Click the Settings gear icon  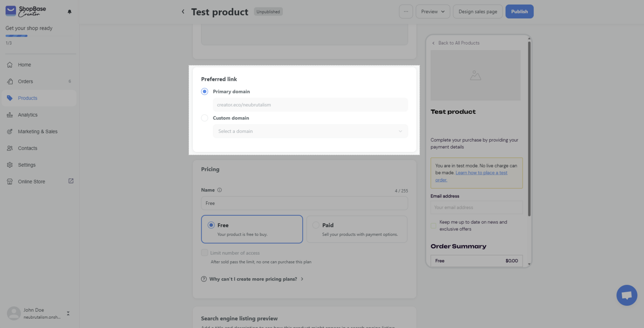pos(10,165)
